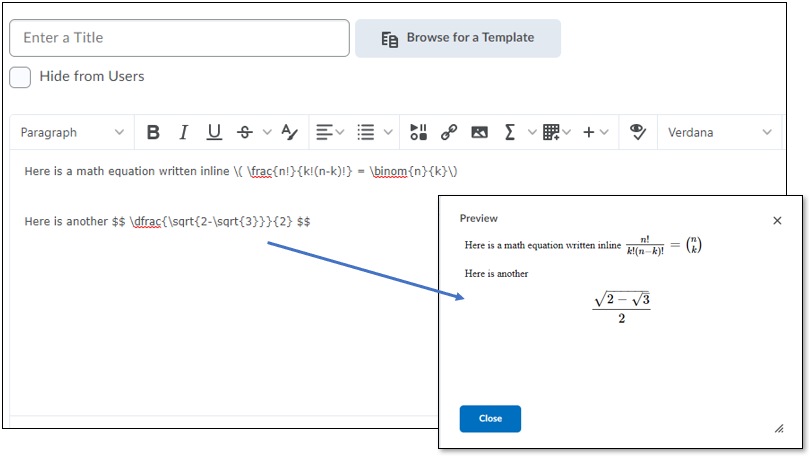
Task: Click the Enter a Title field
Action: (179, 38)
